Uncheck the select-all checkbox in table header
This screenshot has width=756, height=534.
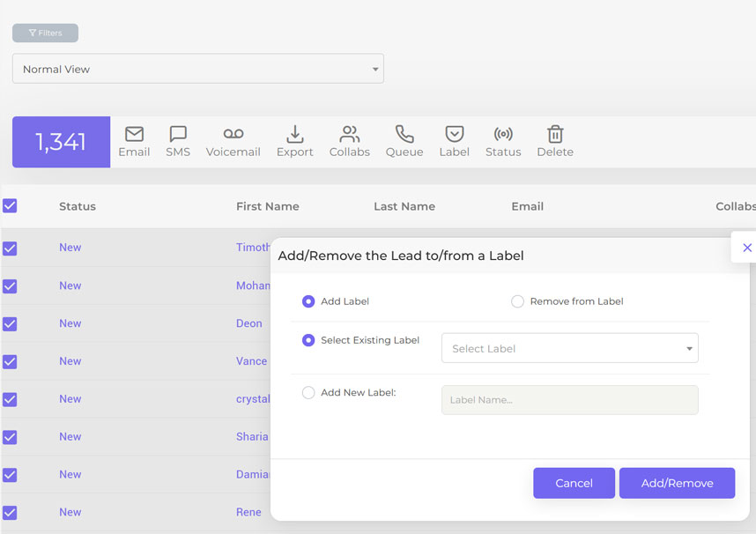pos(10,206)
